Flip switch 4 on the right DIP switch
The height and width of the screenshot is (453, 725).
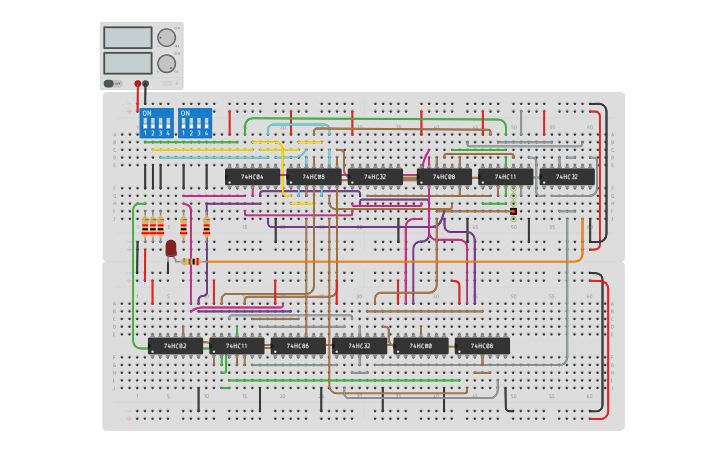tap(207, 123)
